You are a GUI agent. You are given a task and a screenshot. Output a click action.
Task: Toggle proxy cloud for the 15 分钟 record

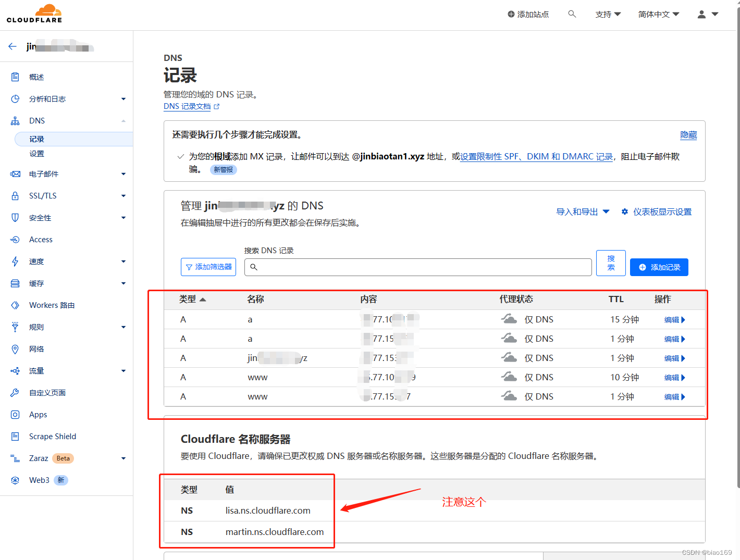pos(509,319)
